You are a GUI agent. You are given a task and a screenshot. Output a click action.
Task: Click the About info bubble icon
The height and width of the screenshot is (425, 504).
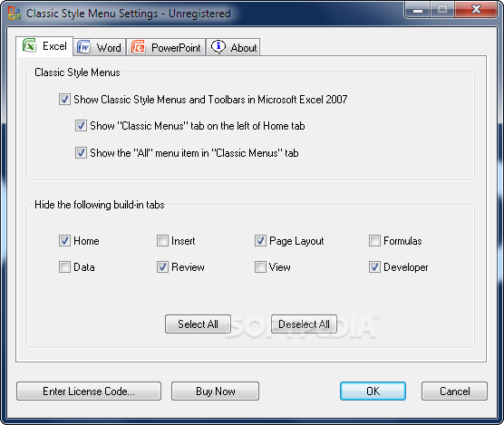[x=218, y=47]
